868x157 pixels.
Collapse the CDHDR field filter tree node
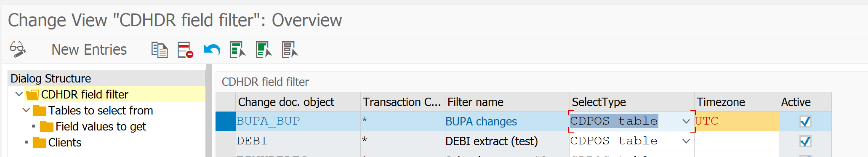click(19, 94)
